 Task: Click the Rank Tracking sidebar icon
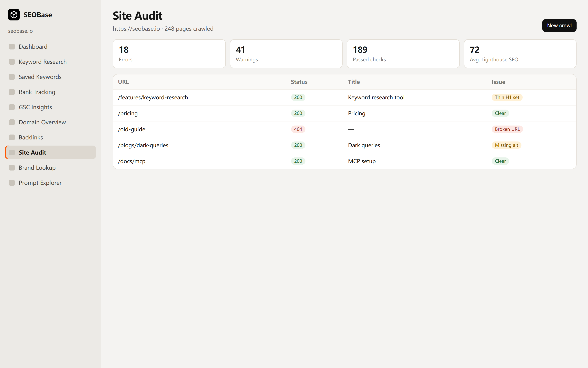click(12, 92)
